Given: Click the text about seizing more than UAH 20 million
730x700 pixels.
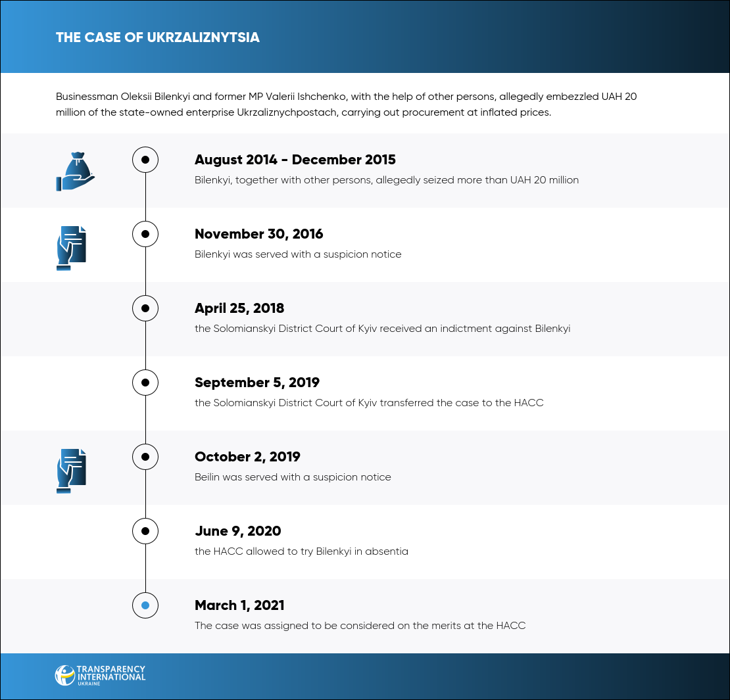Looking at the screenshot, I should point(387,180).
